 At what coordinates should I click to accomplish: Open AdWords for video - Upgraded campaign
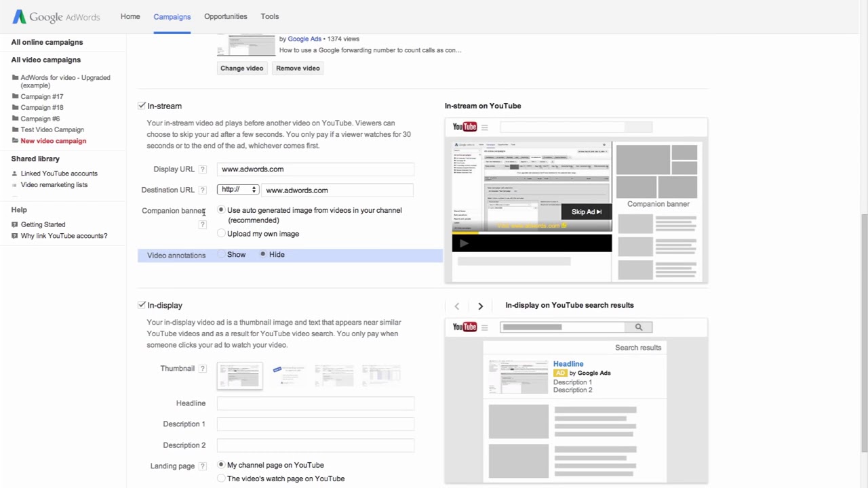point(65,81)
